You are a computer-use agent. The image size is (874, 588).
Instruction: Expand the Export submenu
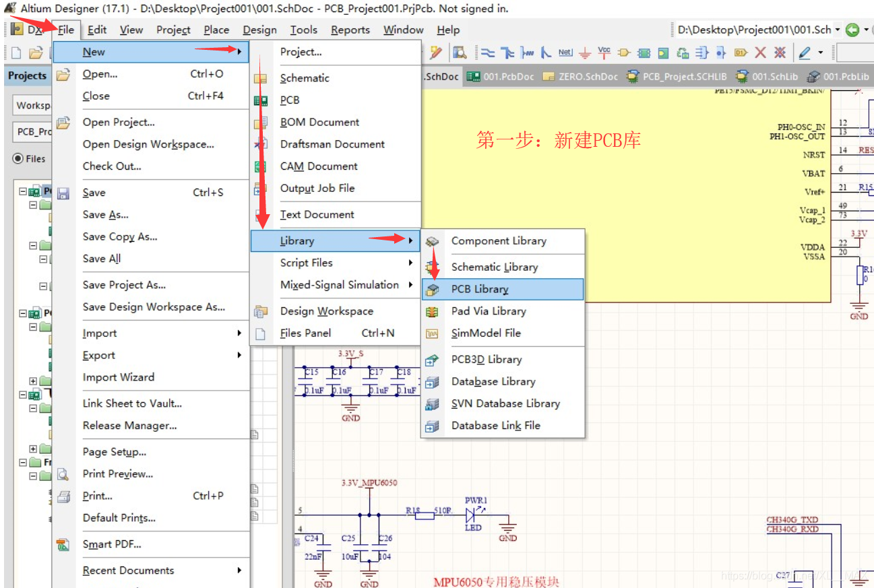(152, 355)
